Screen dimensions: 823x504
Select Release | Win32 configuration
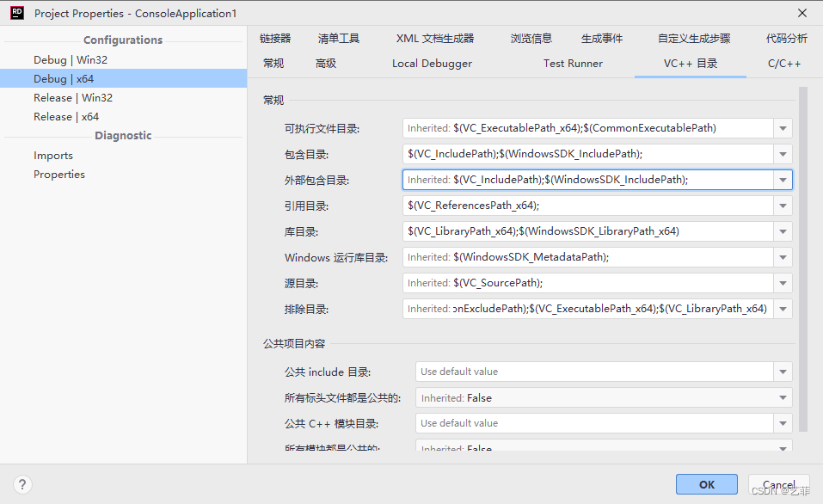73,98
